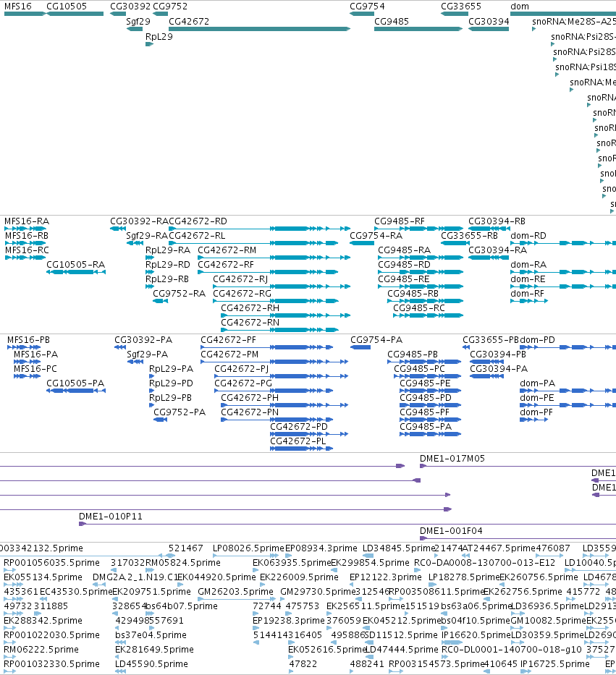The image size is (616, 675).
Task: Select the CG30392 gene label
Action: (130, 7)
